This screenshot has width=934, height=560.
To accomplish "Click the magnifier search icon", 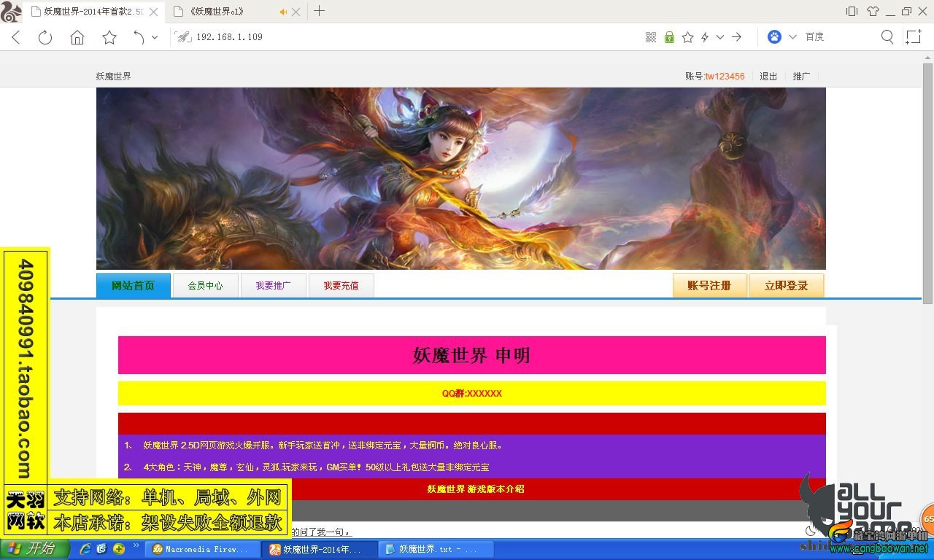I will pos(887,36).
